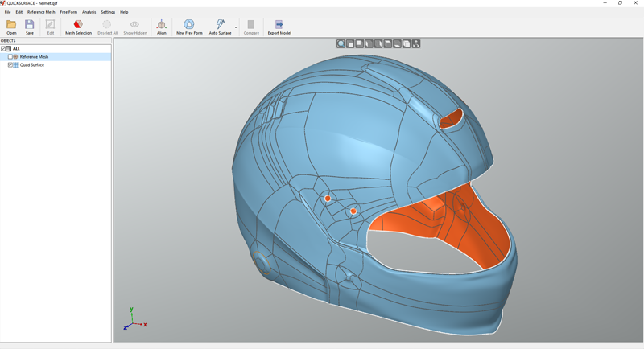Activate the Mesh Selection tool

pyautogui.click(x=78, y=26)
